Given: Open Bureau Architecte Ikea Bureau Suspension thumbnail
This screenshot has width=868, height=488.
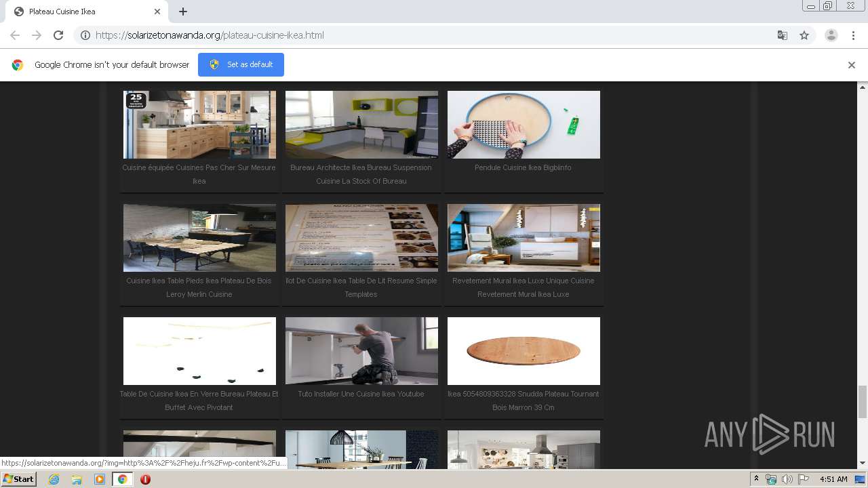Looking at the screenshot, I should click(361, 125).
